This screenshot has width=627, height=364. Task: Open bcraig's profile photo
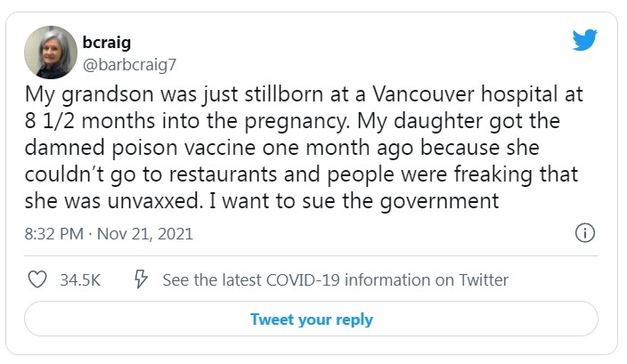(x=50, y=52)
